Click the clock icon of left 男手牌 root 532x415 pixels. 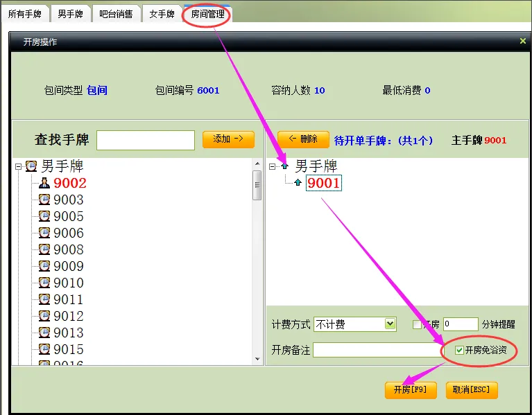31,166
